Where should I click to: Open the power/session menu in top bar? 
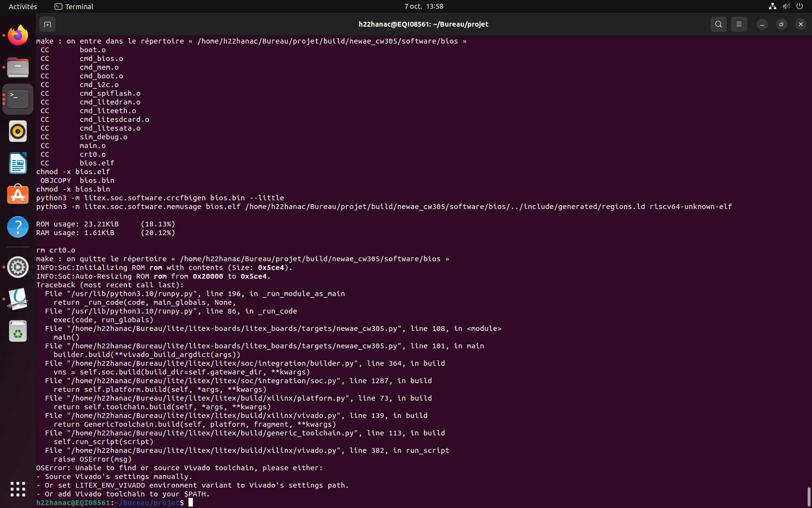pyautogui.click(x=800, y=6)
